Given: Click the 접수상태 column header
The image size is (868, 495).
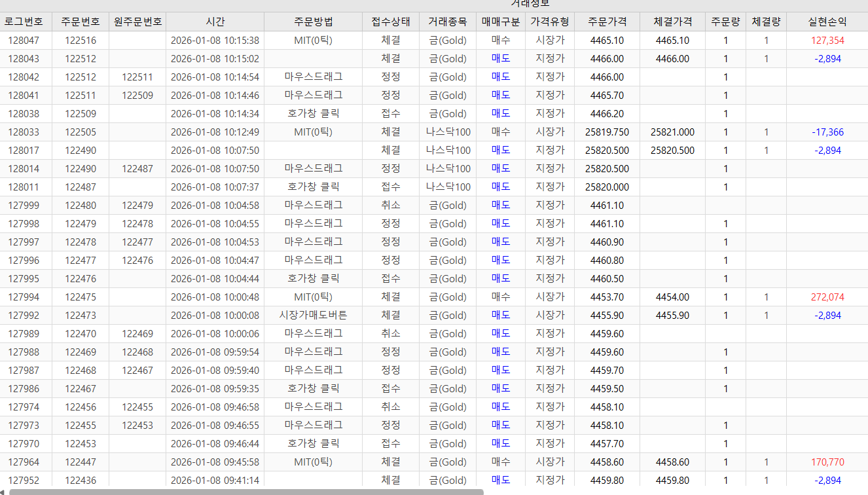Looking at the screenshot, I should [391, 22].
